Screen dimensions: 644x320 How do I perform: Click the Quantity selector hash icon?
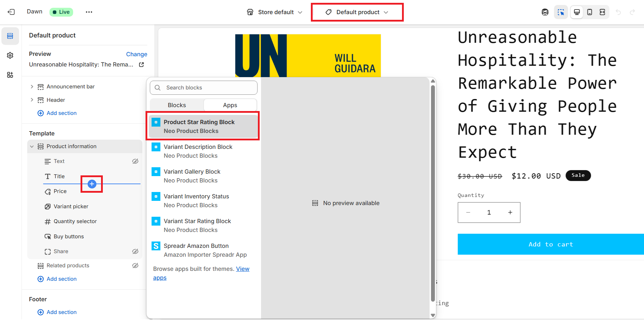[48, 222]
